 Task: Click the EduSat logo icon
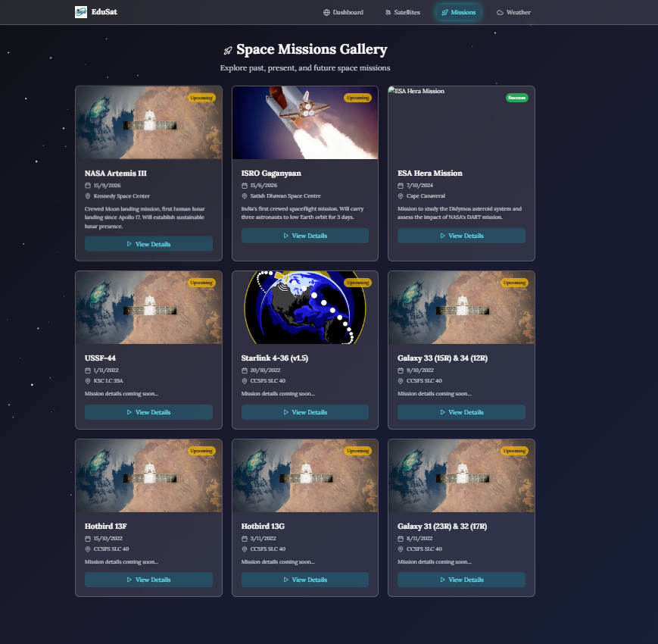point(81,12)
